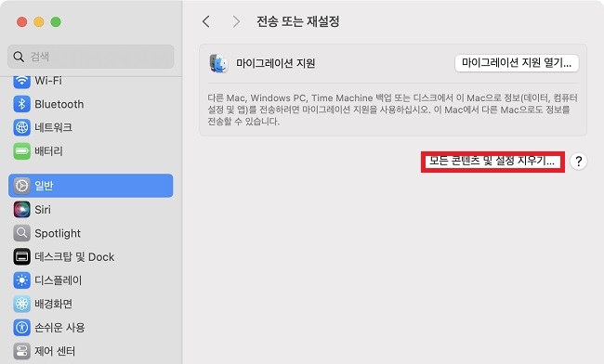Open Wi-Fi settings icon in sidebar
Screen dimensions: 604x364
[21, 81]
